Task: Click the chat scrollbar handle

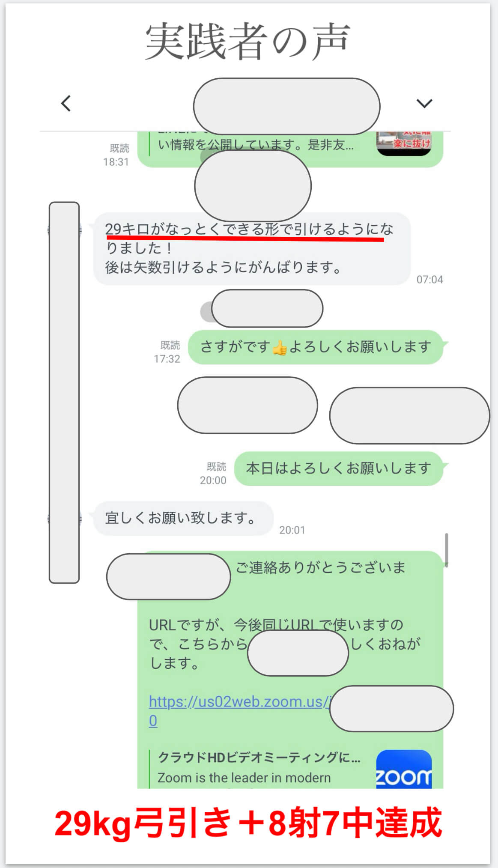Action: (x=446, y=550)
